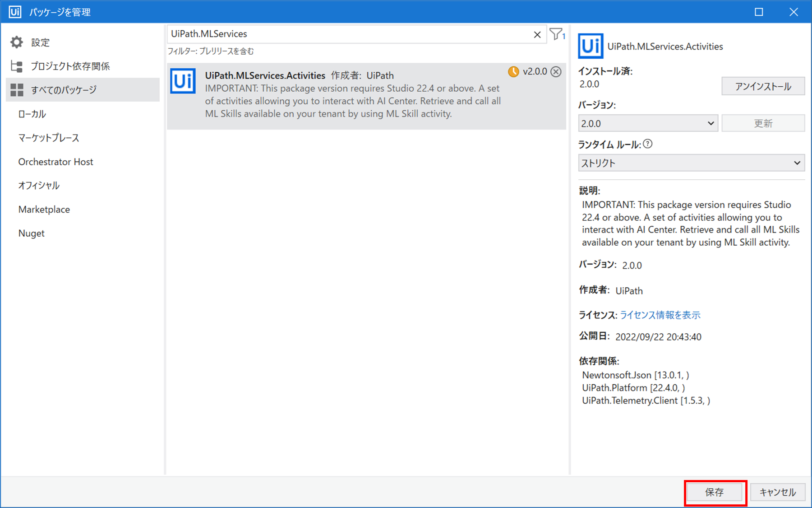Screen dimensions: 812x508
Task: Click the circled X uninstall icon beside v2.0.0
Action: tap(556, 72)
